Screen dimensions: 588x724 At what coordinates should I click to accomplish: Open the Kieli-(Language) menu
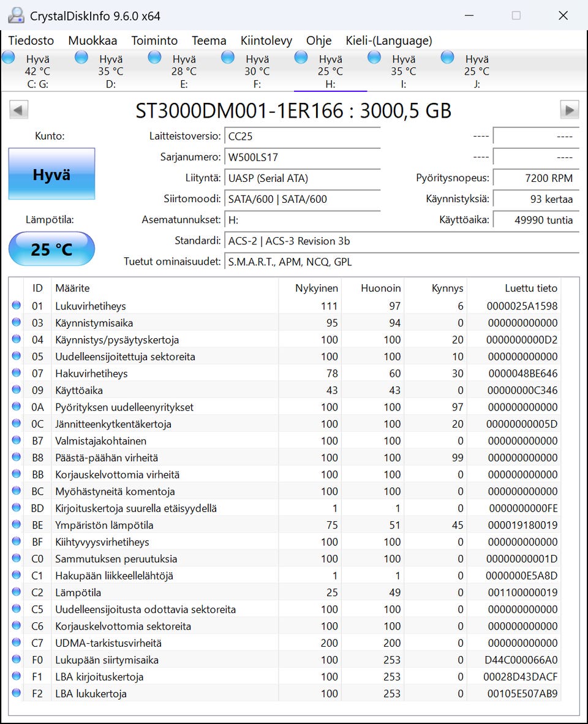pyautogui.click(x=388, y=40)
